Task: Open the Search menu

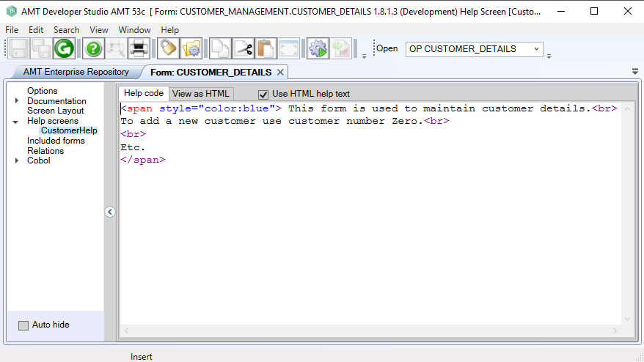Action: click(x=66, y=30)
